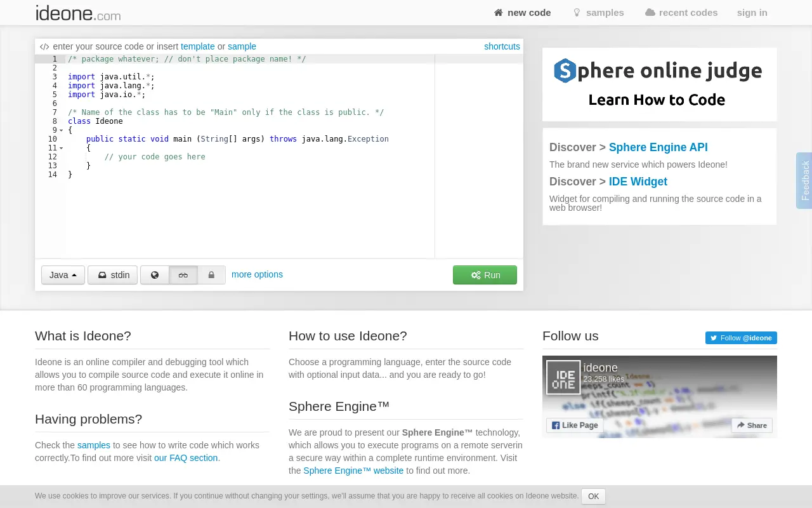812x508 pixels.
Task: Click line number 8 in the editor gutter
Action: (x=55, y=121)
